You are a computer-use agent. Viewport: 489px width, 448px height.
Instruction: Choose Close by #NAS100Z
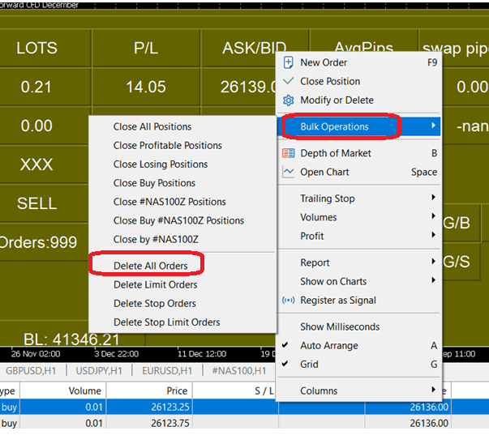[182, 239]
